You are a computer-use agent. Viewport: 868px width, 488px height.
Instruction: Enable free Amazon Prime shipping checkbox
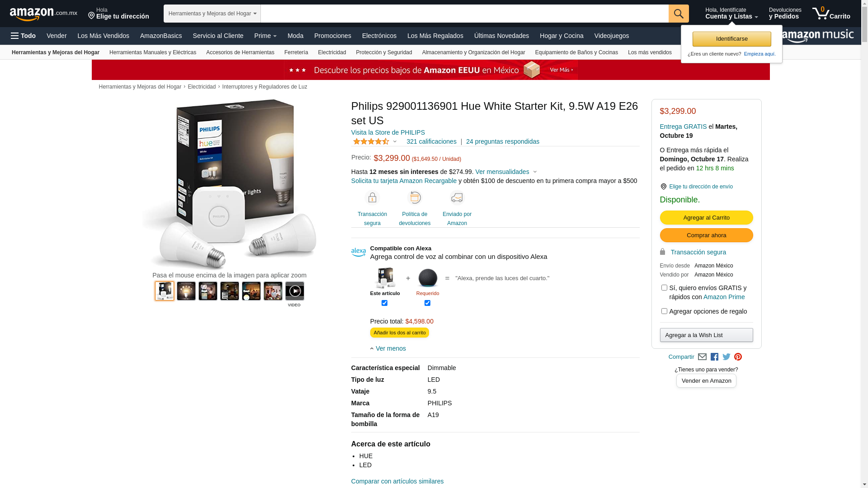(664, 288)
